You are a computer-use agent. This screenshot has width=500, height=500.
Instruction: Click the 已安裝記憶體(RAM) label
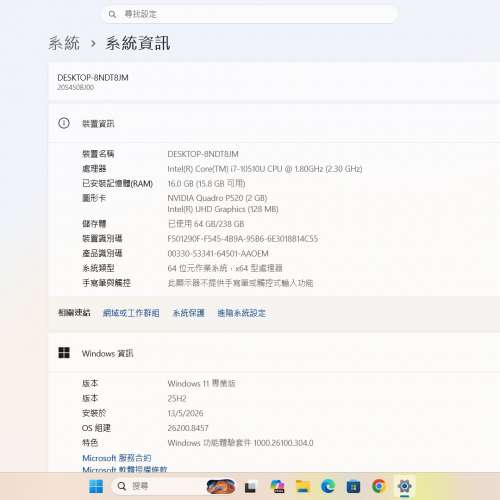tap(117, 183)
